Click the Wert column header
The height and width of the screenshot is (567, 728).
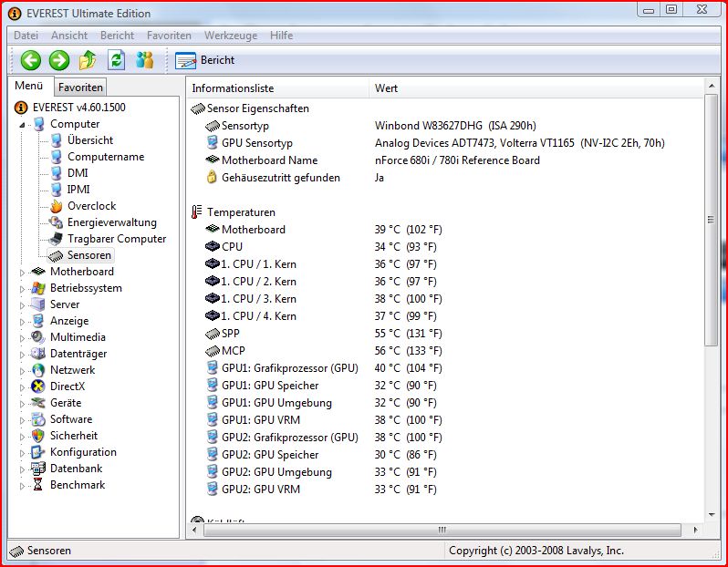coord(386,88)
